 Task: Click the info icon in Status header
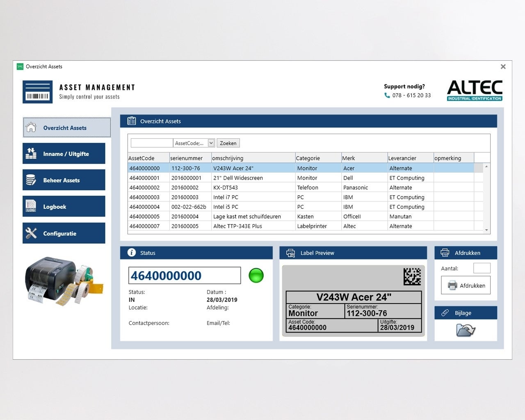[131, 253]
